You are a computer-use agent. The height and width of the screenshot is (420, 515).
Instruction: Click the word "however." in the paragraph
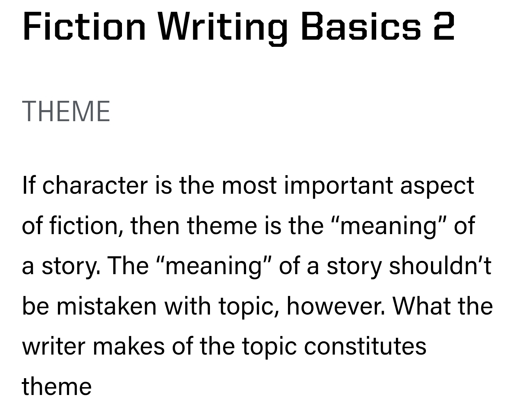pos(336,306)
